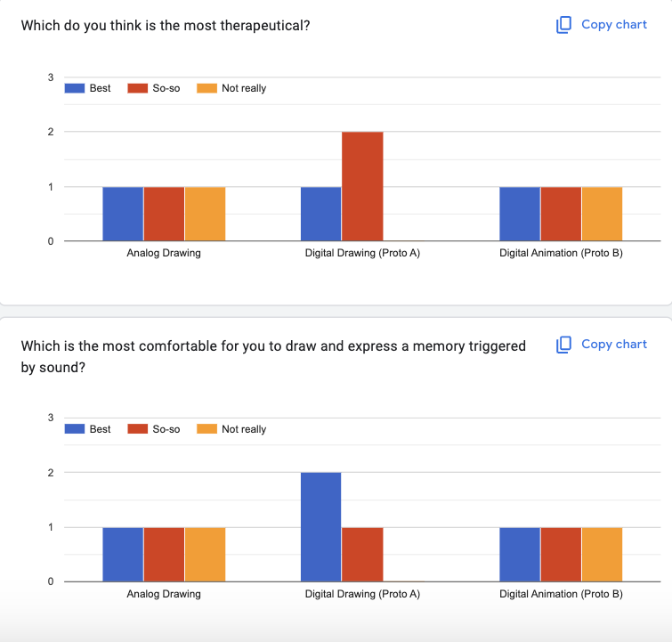This screenshot has height=642, width=672.
Task: Select blue "Best" legend swatch in therapeutical chart
Action: [75, 88]
